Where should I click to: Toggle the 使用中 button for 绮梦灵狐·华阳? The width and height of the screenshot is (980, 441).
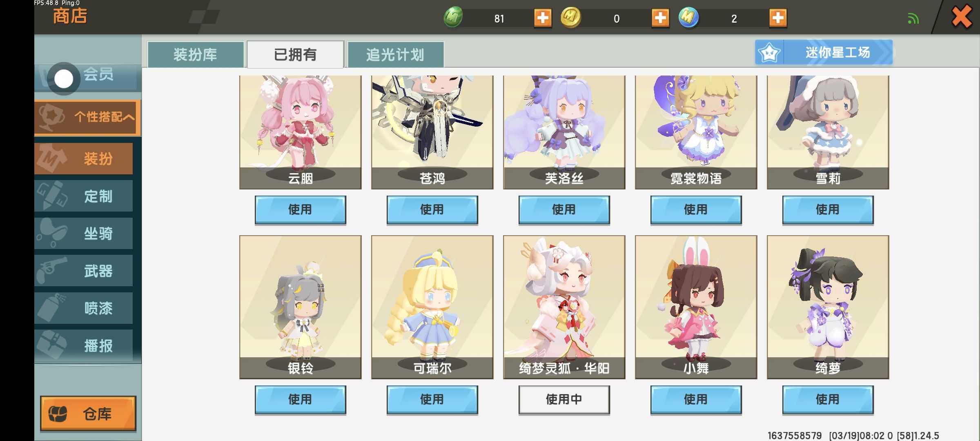tap(564, 400)
